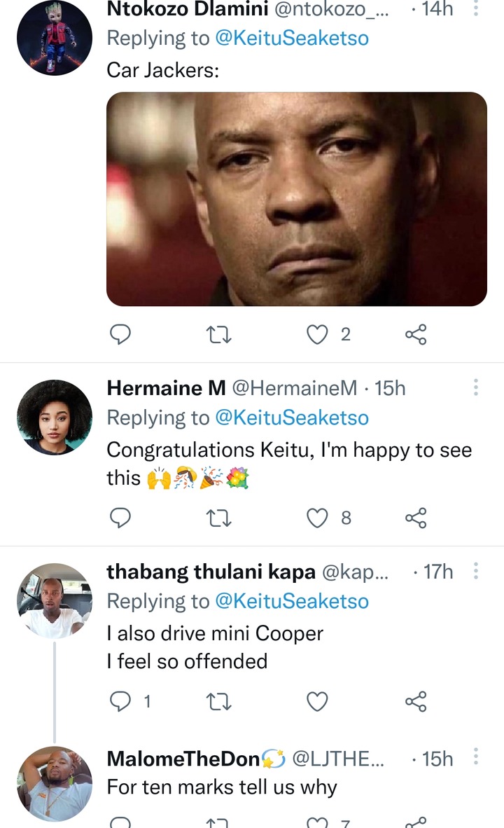Open more options for Hermaine M's tweet
Image resolution: width=504 pixels, height=828 pixels.
475,387
